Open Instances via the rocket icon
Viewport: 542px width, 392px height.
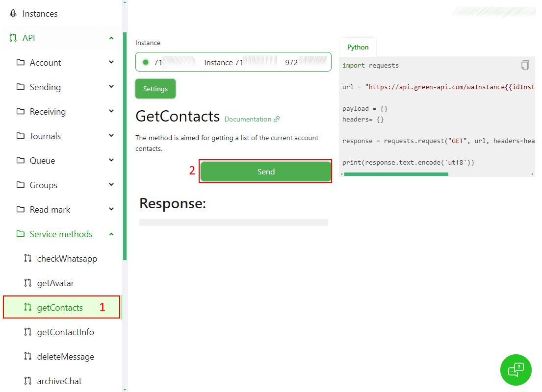[x=13, y=13]
